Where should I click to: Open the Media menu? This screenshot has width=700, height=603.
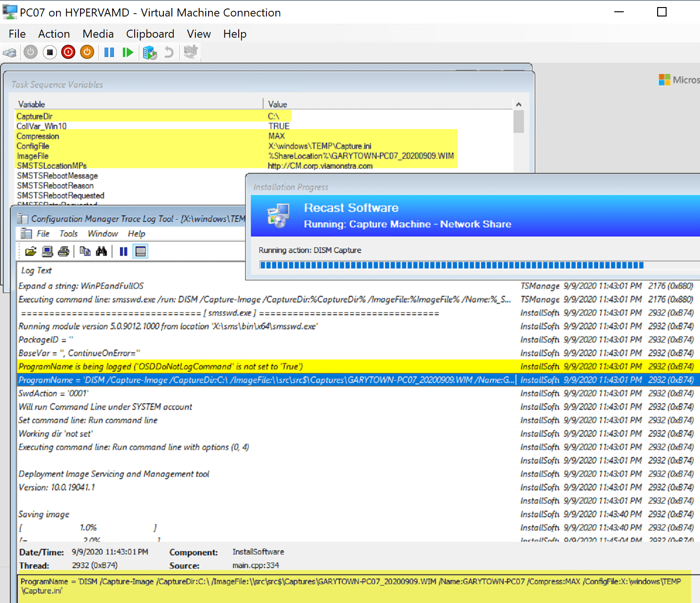coord(97,33)
